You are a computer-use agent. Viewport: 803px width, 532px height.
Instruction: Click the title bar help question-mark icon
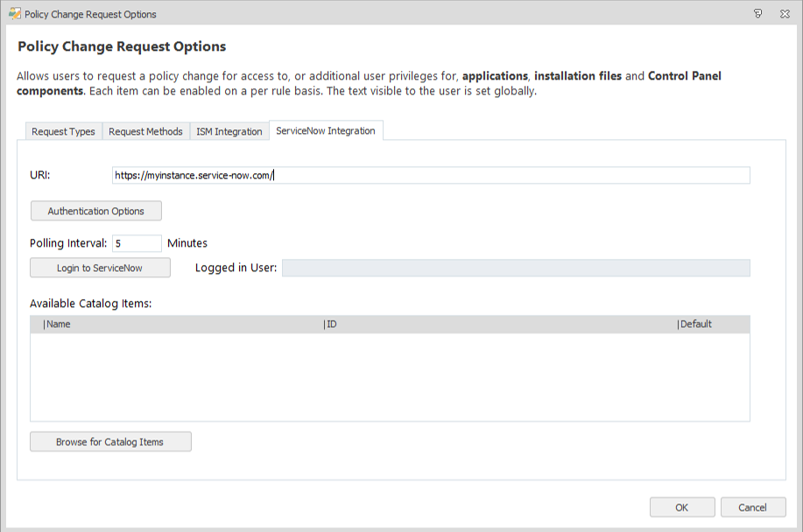[757, 14]
